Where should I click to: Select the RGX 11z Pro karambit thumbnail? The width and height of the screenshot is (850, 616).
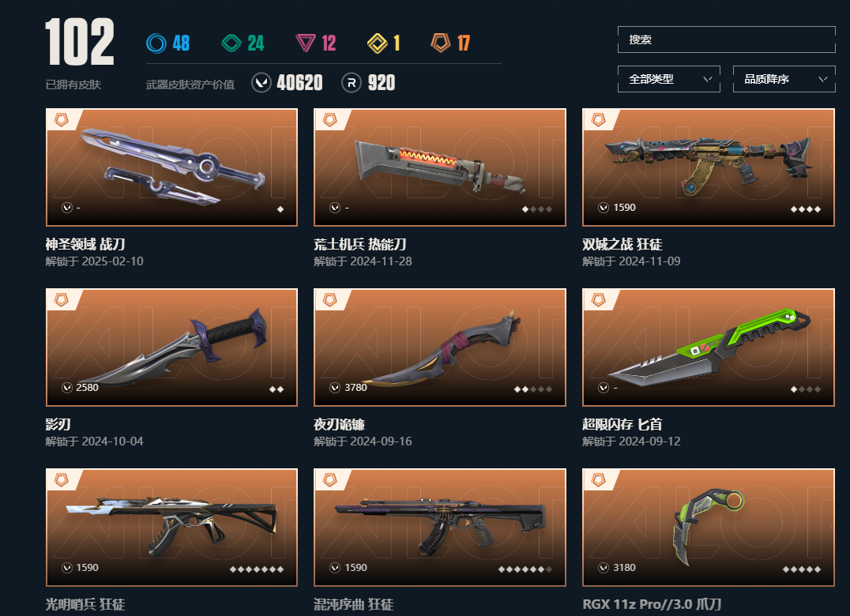(709, 527)
